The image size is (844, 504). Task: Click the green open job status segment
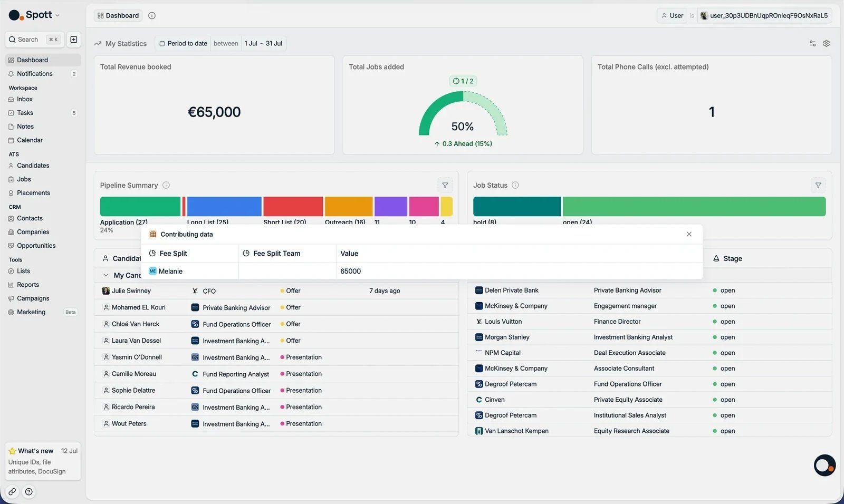tap(694, 207)
